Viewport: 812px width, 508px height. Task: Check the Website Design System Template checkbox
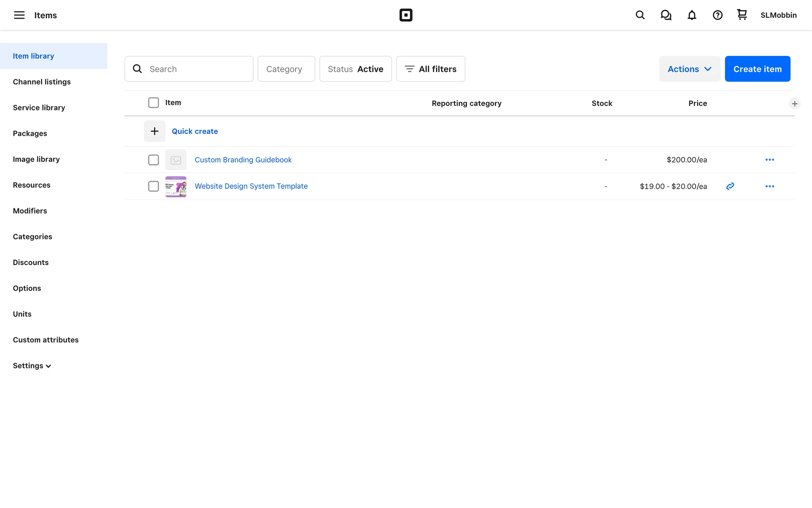tap(154, 186)
